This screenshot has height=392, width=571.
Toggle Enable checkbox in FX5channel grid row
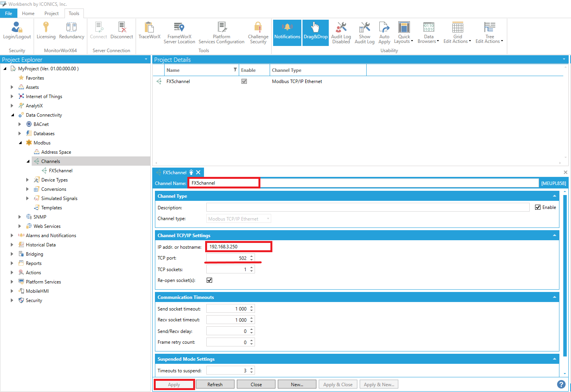244,81
